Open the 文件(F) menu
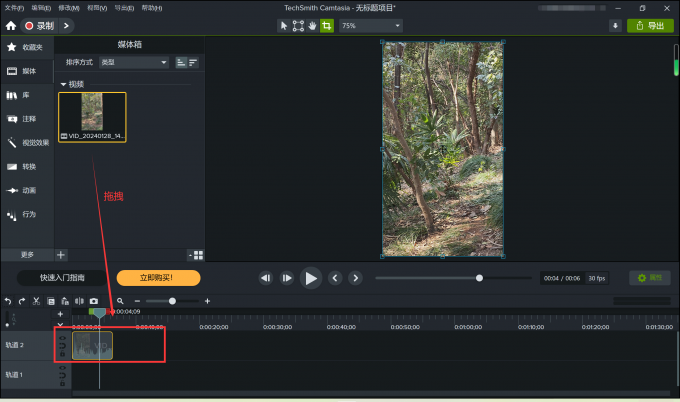The width and height of the screenshot is (680, 402). pyautogui.click(x=14, y=8)
